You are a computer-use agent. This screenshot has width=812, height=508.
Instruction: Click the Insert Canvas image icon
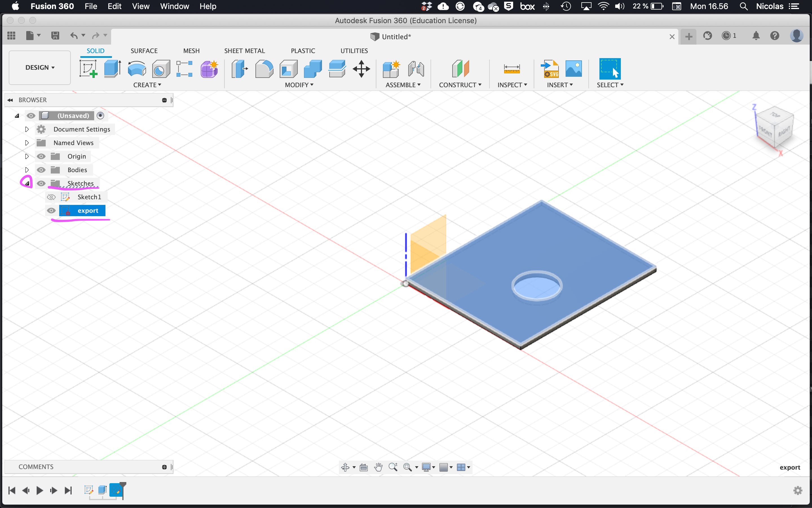[x=574, y=69]
